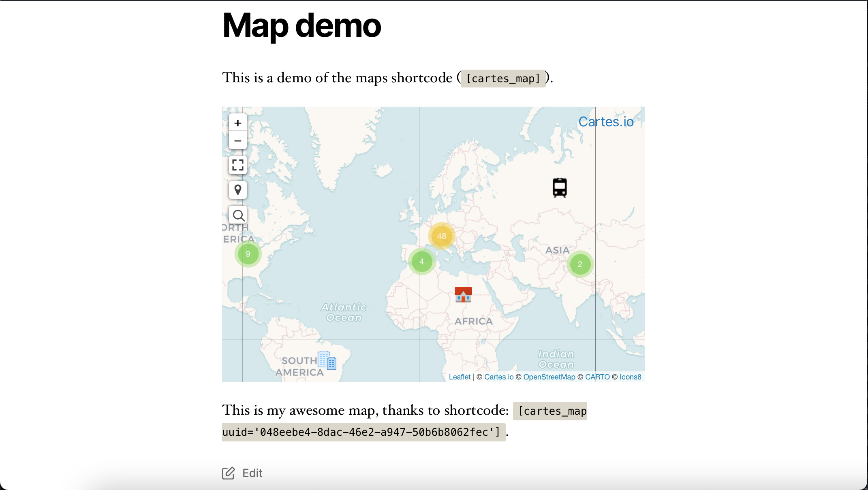The image size is (868, 490).
Task: Open the map search magnifier
Action: pos(238,215)
